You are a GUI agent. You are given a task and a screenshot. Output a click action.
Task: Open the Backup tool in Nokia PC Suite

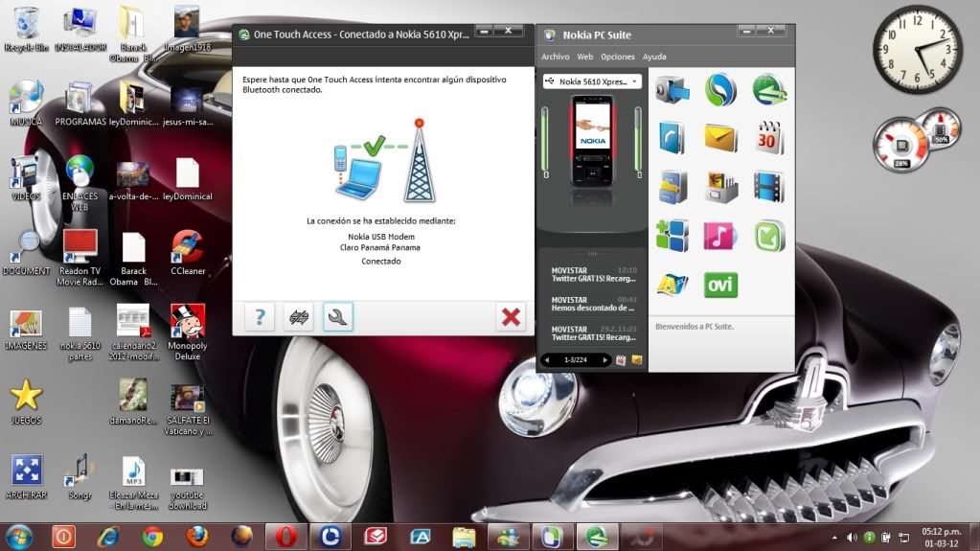pyautogui.click(x=672, y=90)
